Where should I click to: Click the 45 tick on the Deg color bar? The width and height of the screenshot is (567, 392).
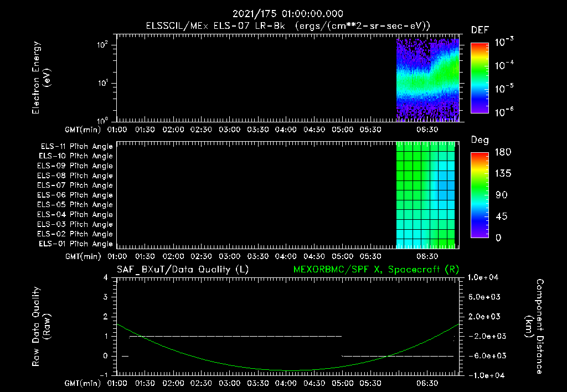click(x=502, y=216)
